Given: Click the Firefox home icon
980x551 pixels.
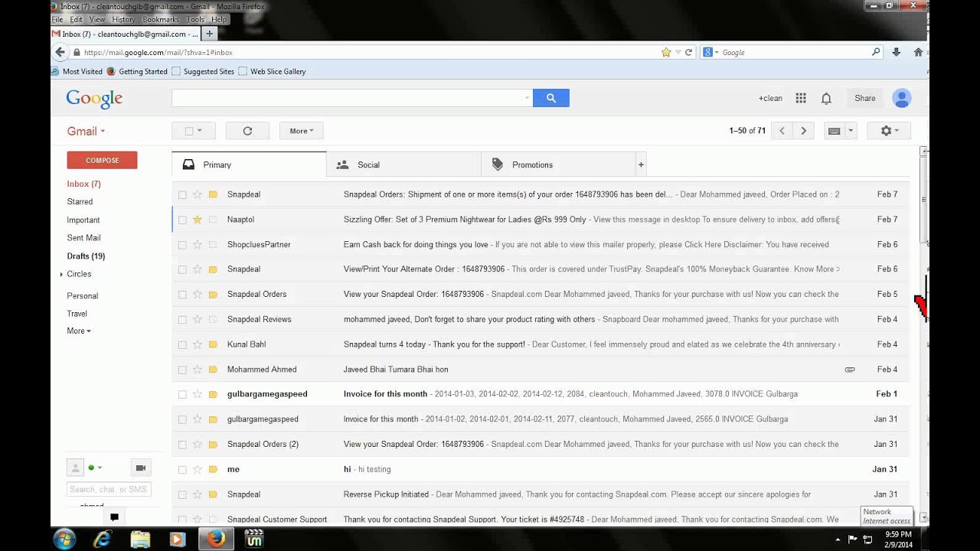Looking at the screenshot, I should (918, 52).
